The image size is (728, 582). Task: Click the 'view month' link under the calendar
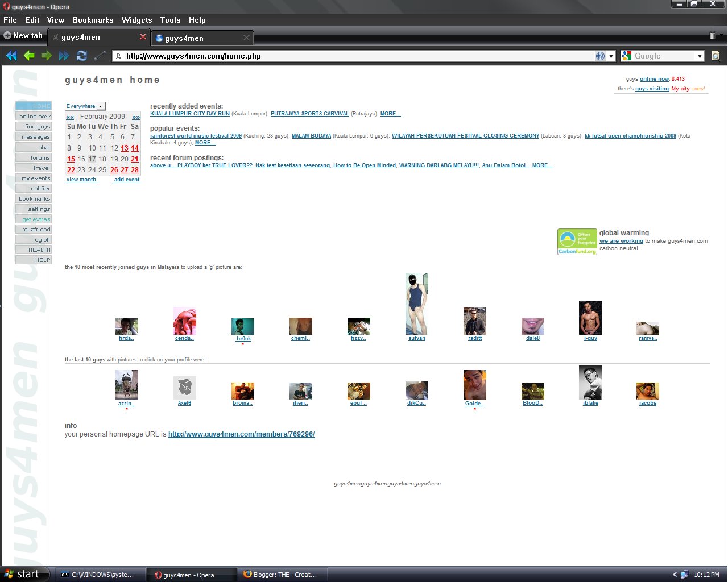tap(82, 180)
